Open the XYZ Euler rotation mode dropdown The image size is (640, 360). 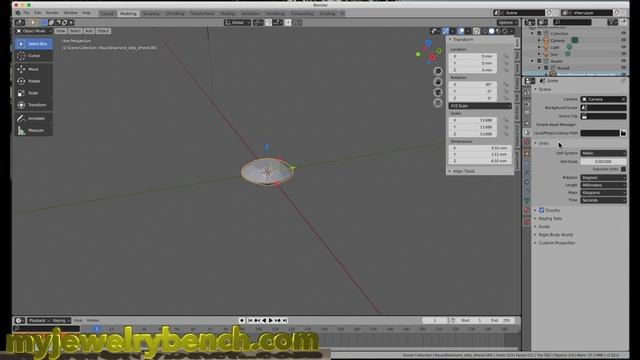pos(480,106)
